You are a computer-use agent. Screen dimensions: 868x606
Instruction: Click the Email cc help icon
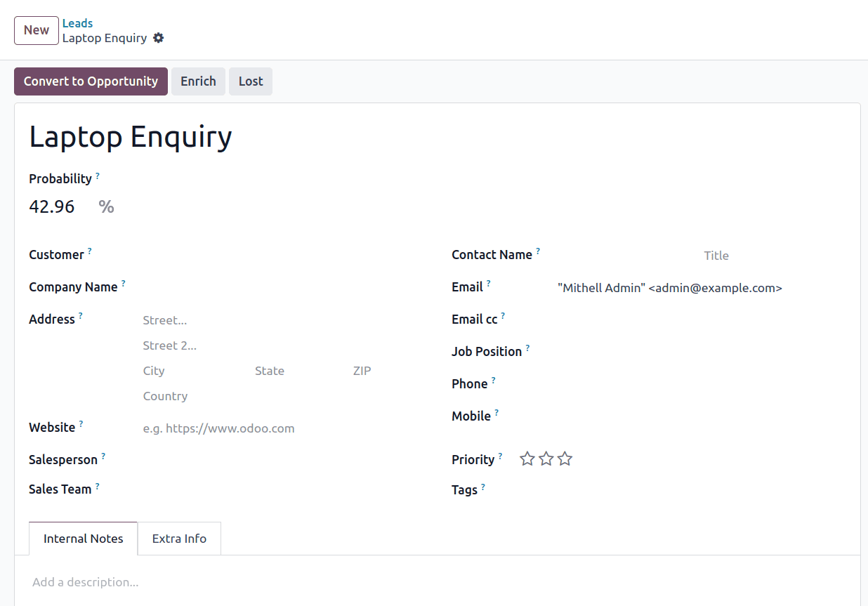504,315
